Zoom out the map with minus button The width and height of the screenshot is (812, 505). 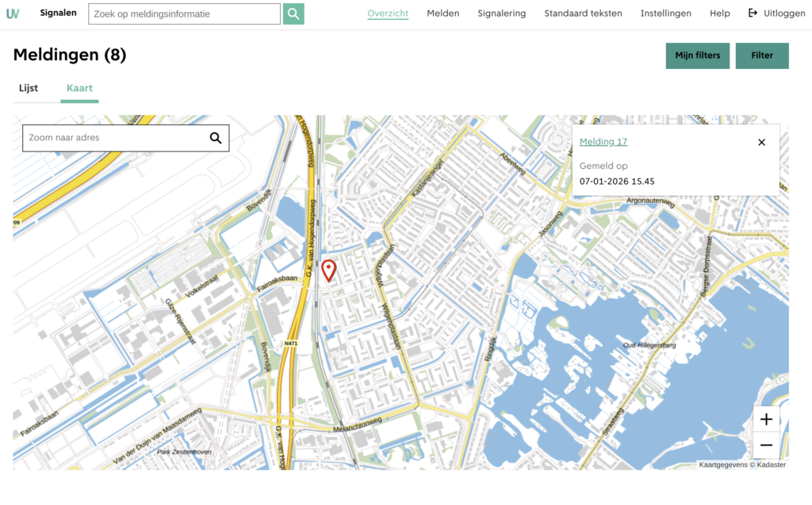[x=766, y=446]
